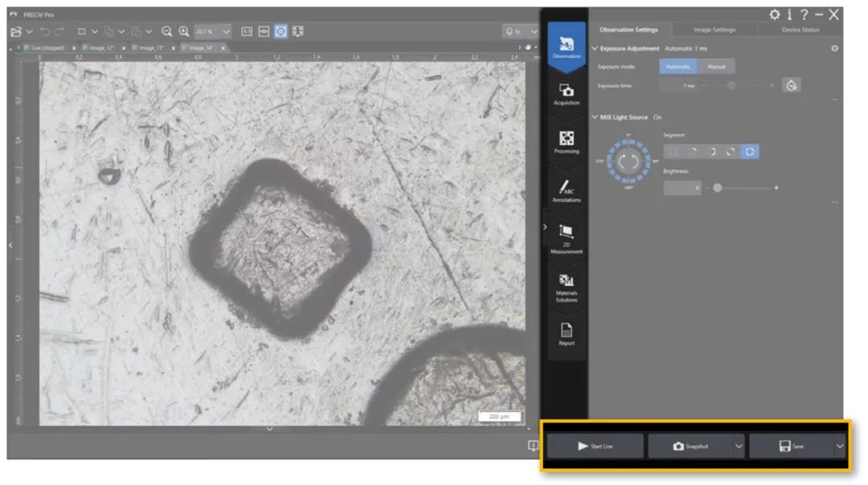Zoom in with the plus magnifier
The height and width of the screenshot is (485, 868).
[x=184, y=31]
